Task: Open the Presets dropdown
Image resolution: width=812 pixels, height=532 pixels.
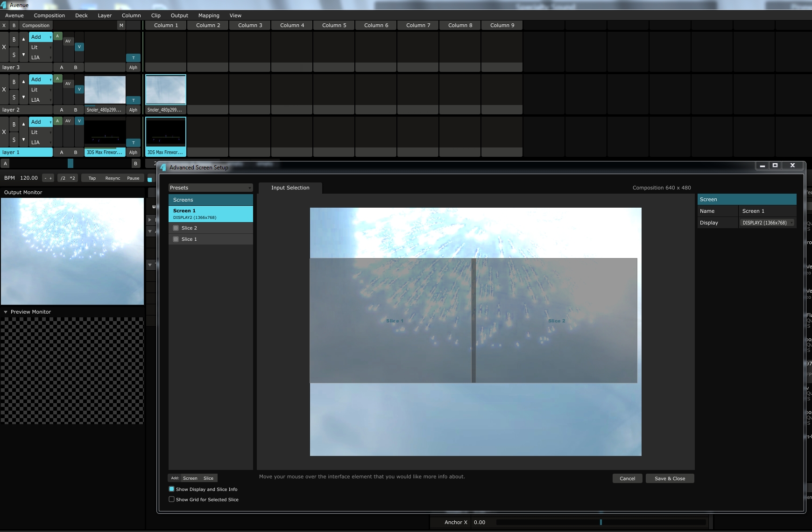Action: [211, 188]
